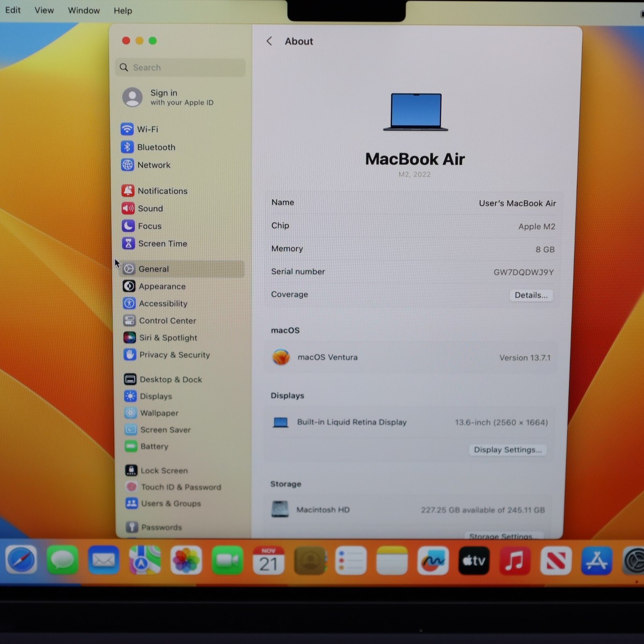Viewport: 644px width, 644px height.
Task: Open the View menu
Action: point(44,10)
